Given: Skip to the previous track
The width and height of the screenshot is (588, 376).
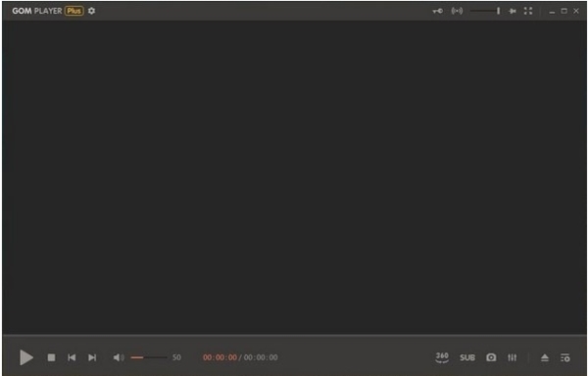Looking at the screenshot, I should point(72,357).
